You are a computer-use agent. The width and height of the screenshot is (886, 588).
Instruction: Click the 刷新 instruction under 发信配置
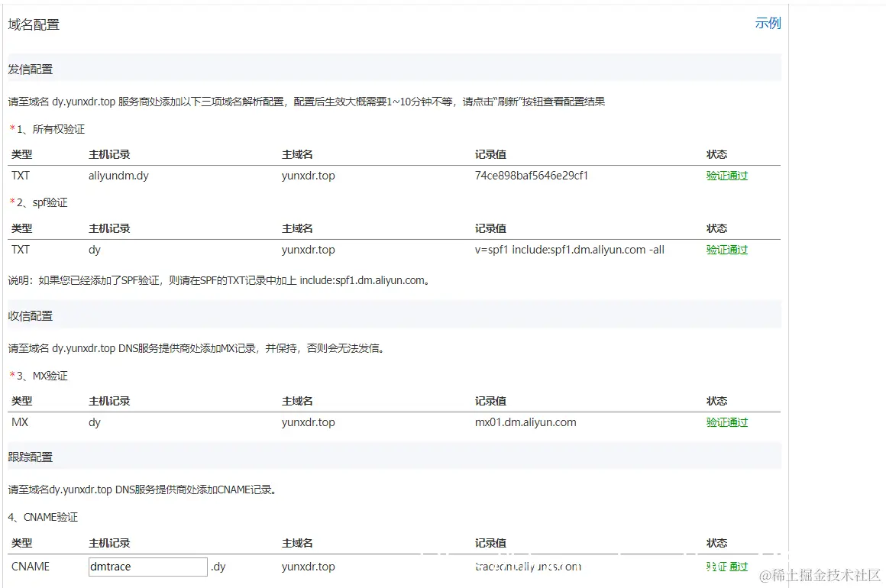point(307,102)
